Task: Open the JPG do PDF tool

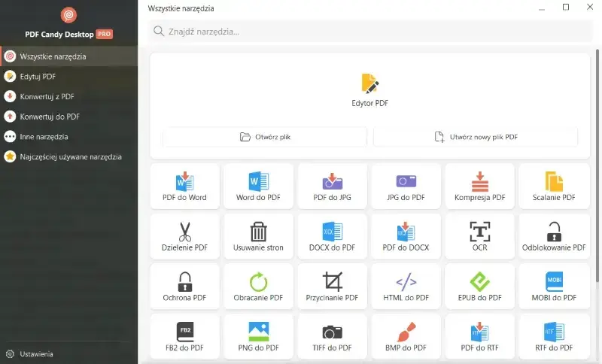Action: pos(406,187)
